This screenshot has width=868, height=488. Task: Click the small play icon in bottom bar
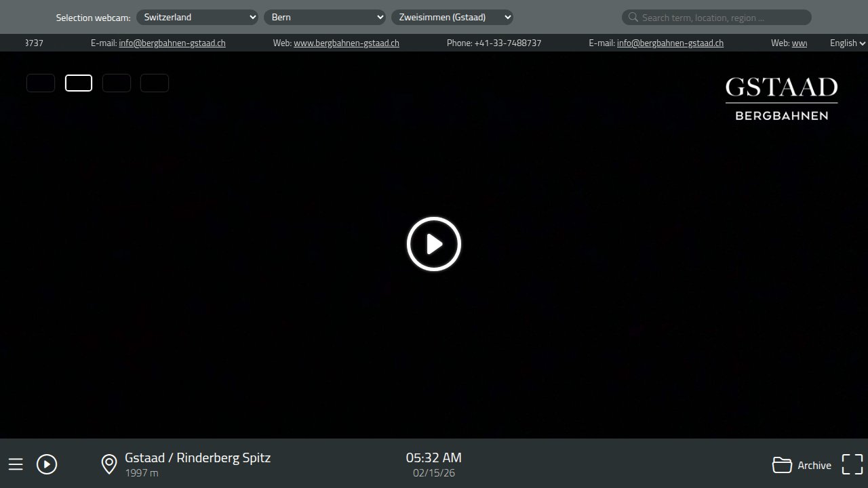pyautogui.click(x=47, y=464)
